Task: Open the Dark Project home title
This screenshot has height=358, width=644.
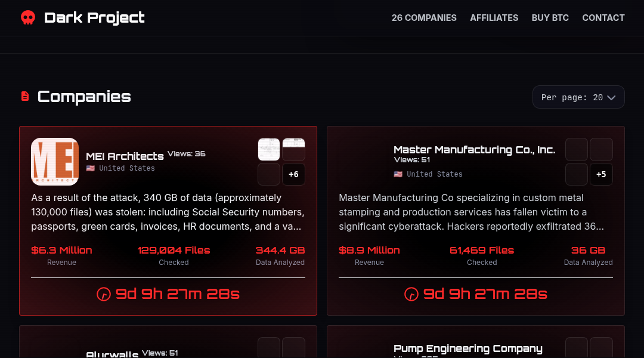Action: point(94,18)
